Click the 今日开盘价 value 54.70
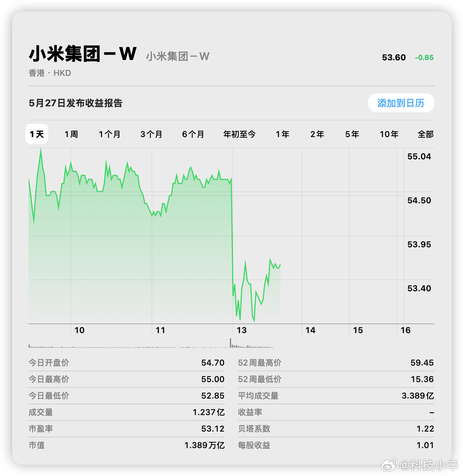The height and width of the screenshot is (476, 463). point(213,363)
